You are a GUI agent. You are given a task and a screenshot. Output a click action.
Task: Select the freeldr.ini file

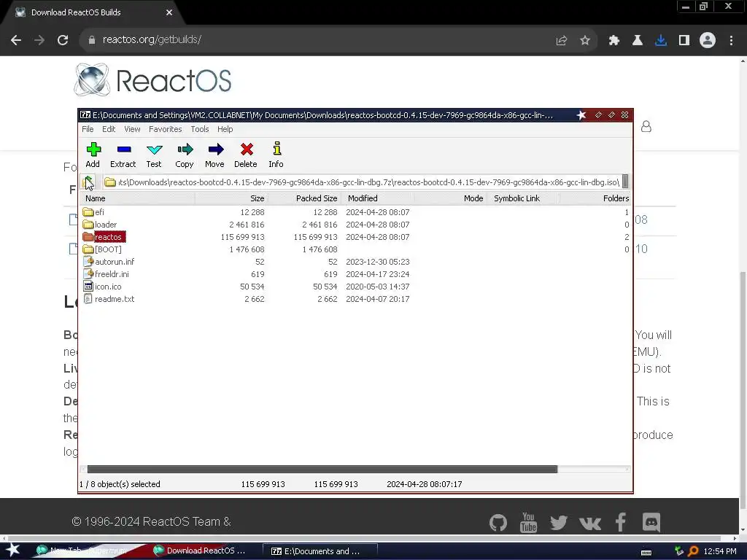(106, 274)
